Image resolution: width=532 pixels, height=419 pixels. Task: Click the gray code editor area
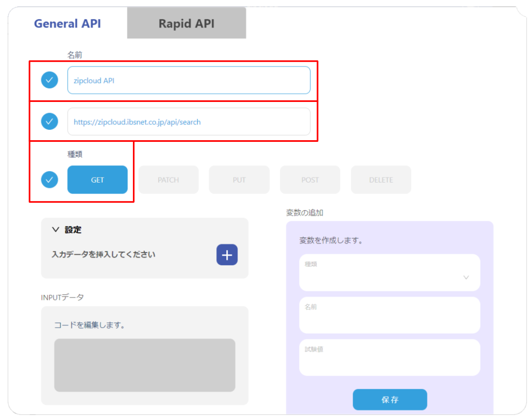[145, 365]
